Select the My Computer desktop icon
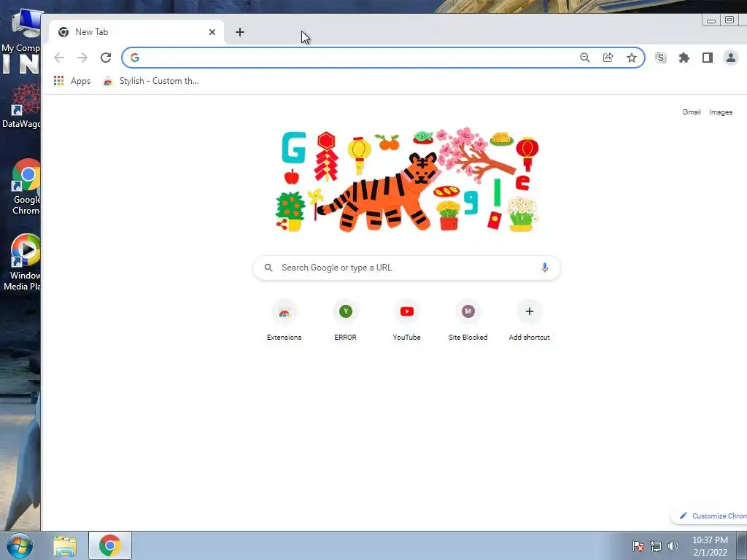Viewport: 747px width, 560px height. click(21, 32)
